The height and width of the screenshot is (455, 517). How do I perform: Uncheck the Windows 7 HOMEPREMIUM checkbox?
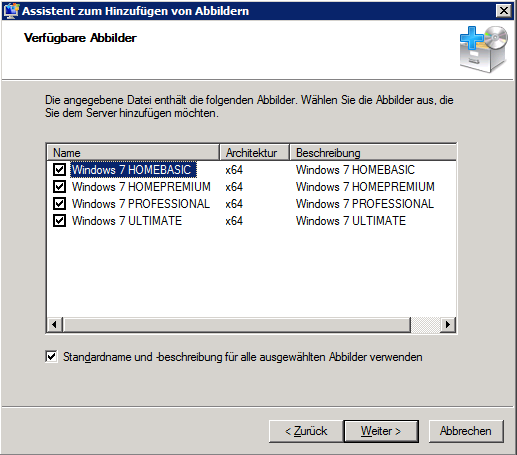tap(59, 186)
